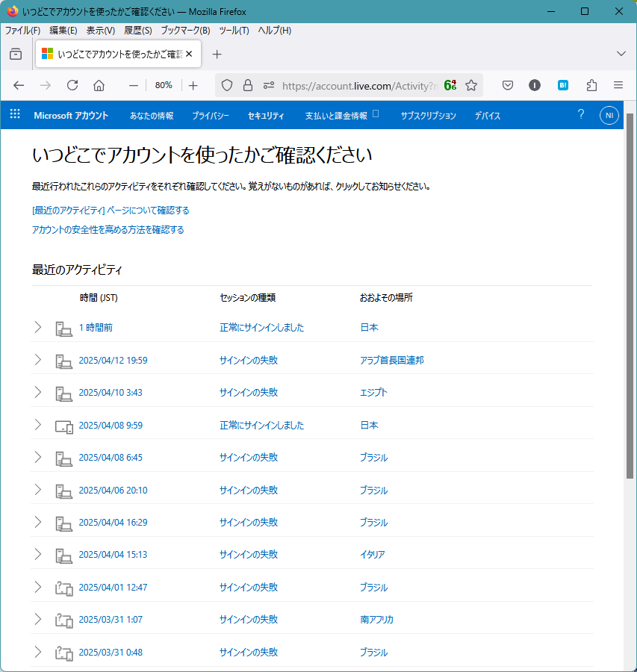This screenshot has width=637, height=672.
Task: Open 支払いと課金情報 navigation dropdown
Action: 341,115
